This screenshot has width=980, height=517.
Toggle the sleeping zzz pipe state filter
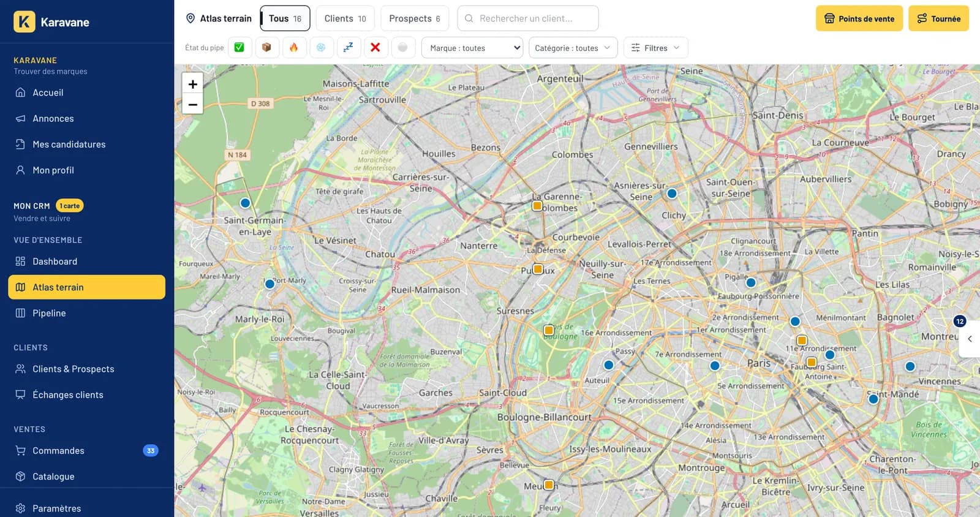349,48
